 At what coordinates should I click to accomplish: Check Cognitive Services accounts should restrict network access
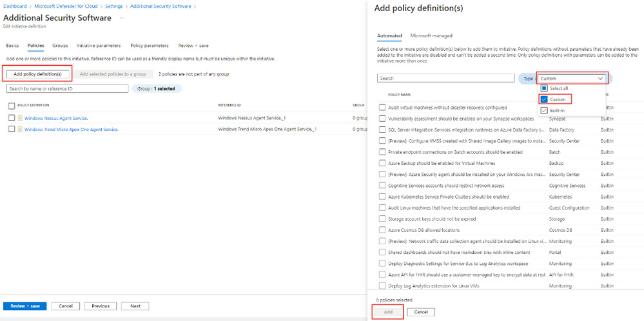(382, 186)
